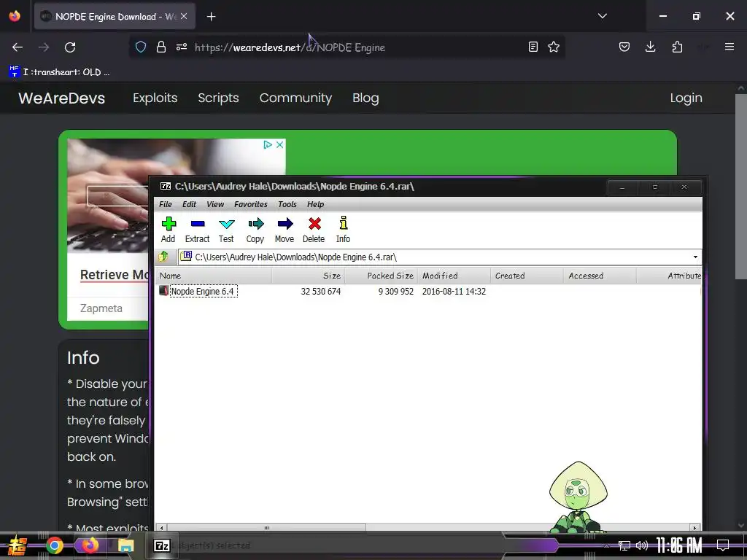The image size is (747, 560).
Task: Click the Add button in 7-Zip toolbar
Action: (169, 230)
